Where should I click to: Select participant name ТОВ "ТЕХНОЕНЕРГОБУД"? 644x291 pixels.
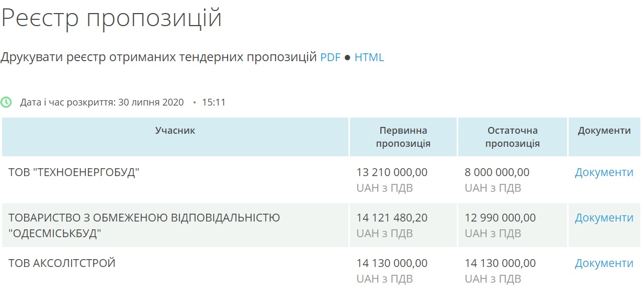[x=74, y=172]
